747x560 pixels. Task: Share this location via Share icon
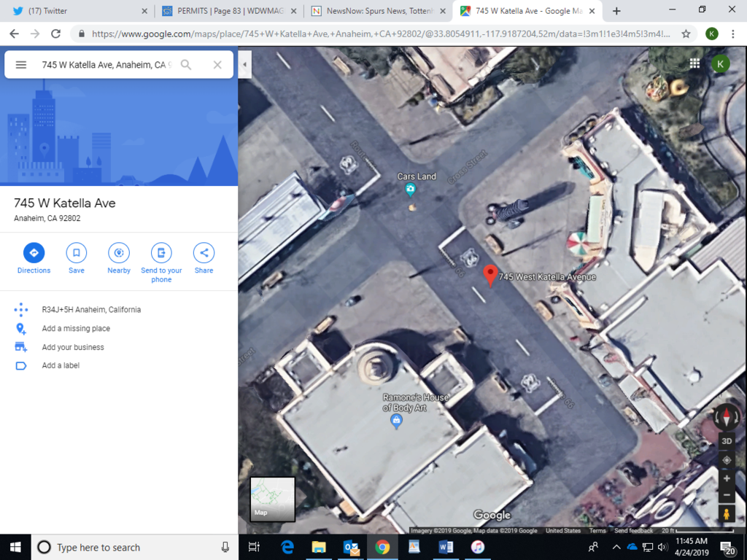[204, 252]
